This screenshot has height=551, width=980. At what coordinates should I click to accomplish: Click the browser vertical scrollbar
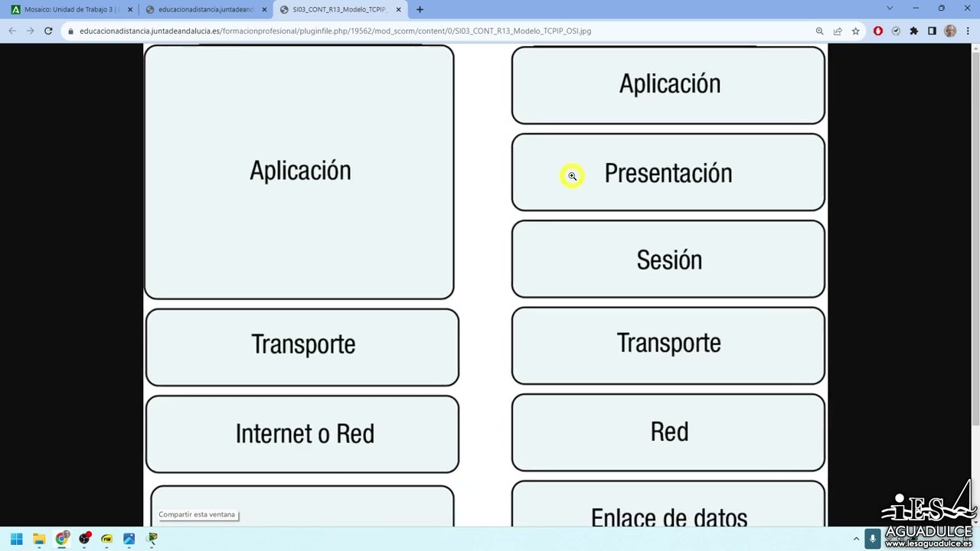coord(975,237)
